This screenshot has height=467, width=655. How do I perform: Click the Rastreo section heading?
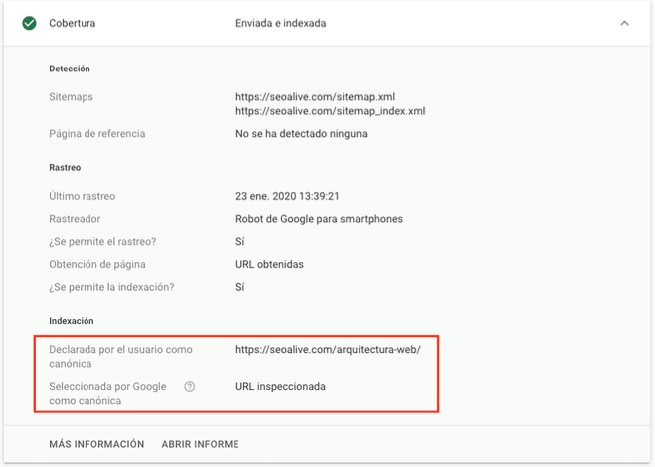coord(65,168)
